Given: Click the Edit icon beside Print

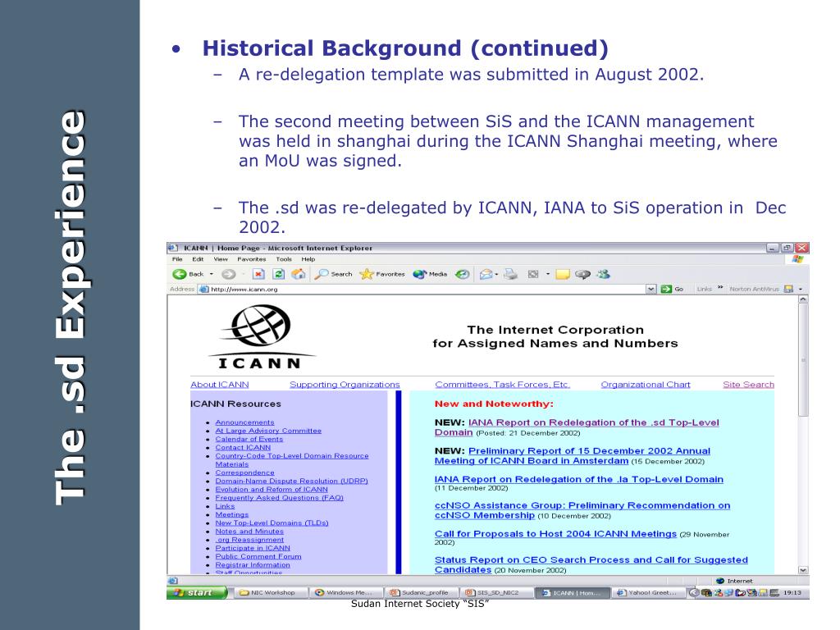Looking at the screenshot, I should (533, 274).
